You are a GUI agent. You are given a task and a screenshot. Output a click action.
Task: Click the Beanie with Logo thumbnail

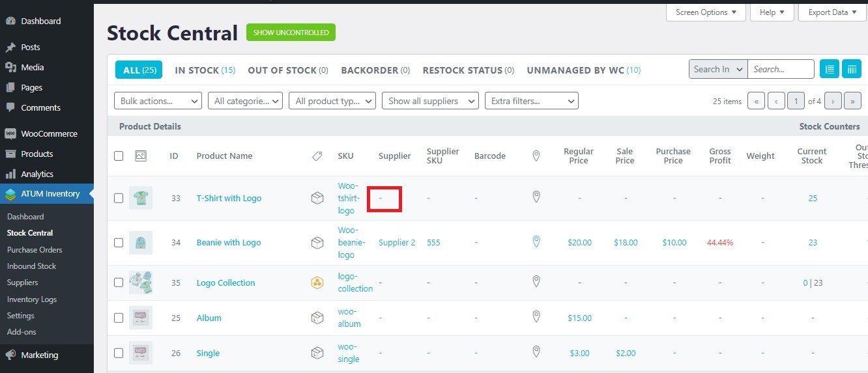[x=141, y=242]
